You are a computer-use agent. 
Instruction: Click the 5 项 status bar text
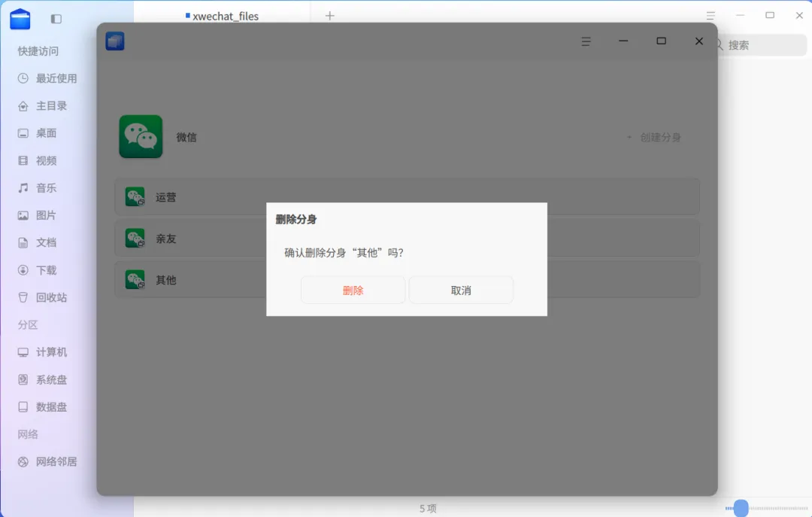tap(428, 508)
